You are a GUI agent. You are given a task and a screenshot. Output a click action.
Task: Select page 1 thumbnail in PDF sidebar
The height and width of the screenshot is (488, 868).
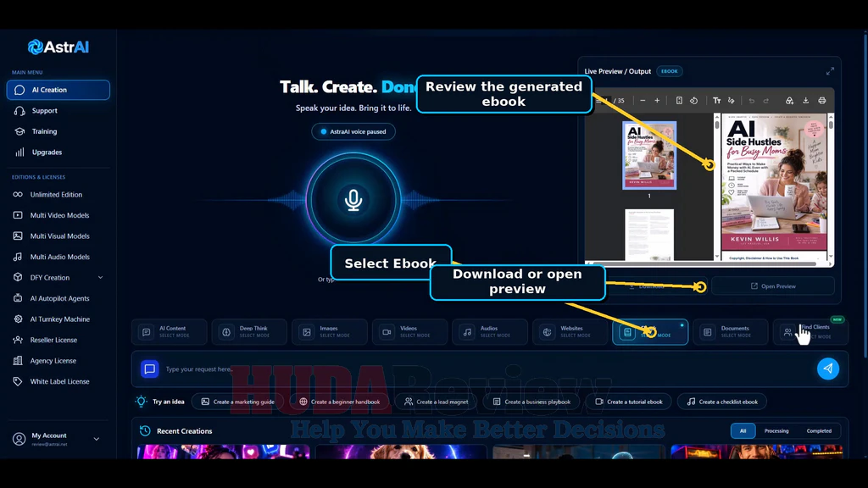pos(649,156)
